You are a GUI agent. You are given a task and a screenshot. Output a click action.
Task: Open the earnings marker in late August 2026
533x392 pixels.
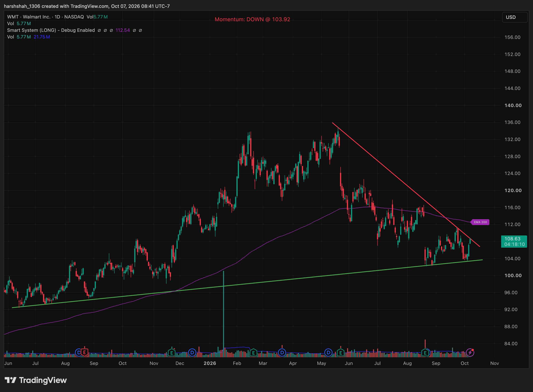click(x=425, y=353)
